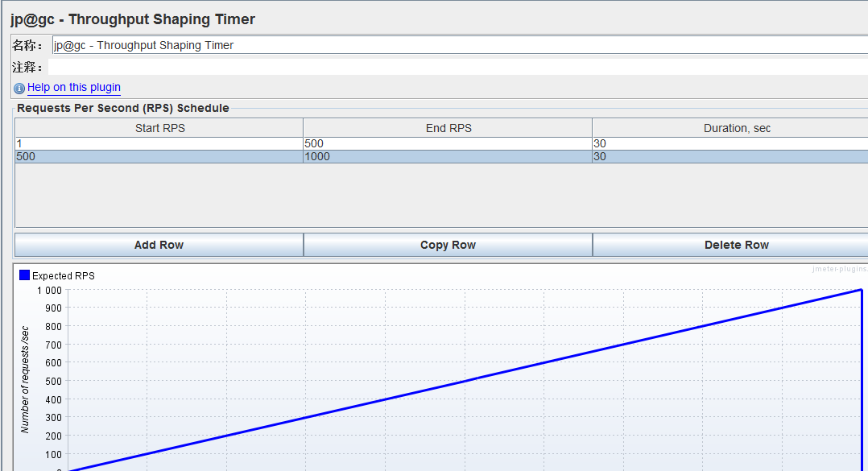Viewport: 868px width, 471px height.
Task: Select the Duration cell in the highlighted row
Action: pyautogui.click(x=731, y=157)
